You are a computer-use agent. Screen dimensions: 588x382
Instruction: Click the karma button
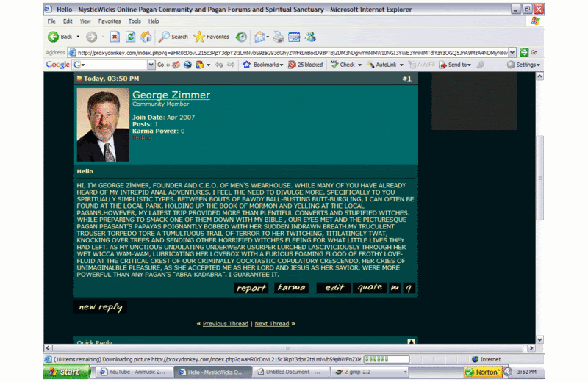pyautogui.click(x=291, y=288)
